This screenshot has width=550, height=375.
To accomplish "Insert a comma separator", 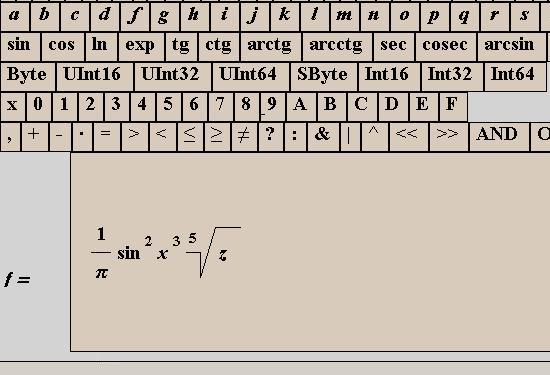I will pyautogui.click(x=11, y=137).
